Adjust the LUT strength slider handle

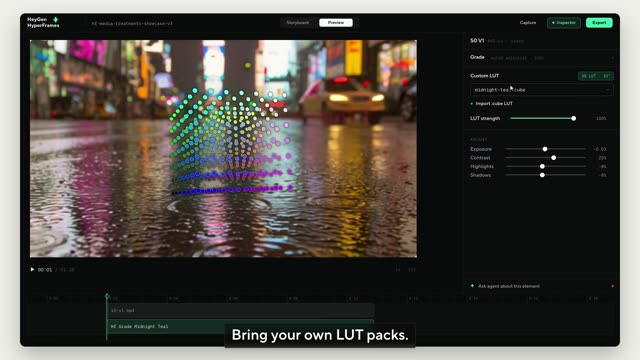[x=573, y=118]
